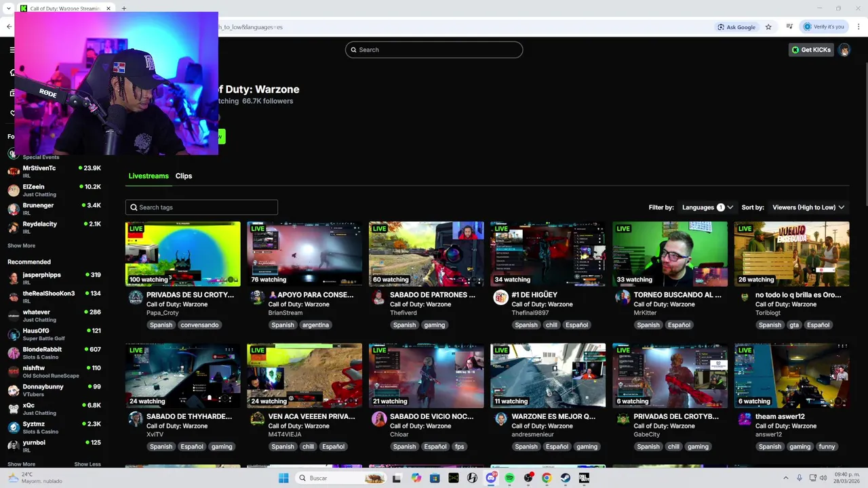Select the convensando tag on Papa_Croty stream
The height and width of the screenshot is (488, 868).
199,325
